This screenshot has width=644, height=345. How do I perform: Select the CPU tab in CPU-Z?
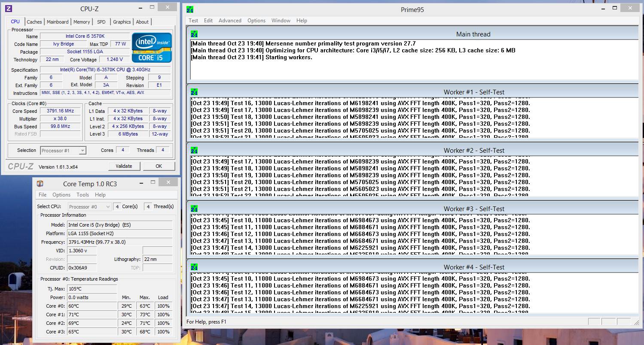coord(15,21)
